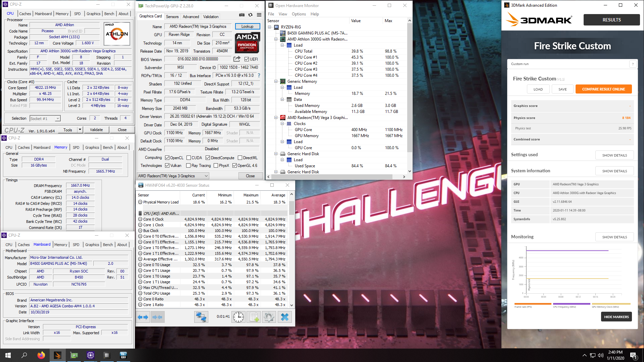Open View menu in Open Hardware Monitor

pyautogui.click(x=283, y=14)
